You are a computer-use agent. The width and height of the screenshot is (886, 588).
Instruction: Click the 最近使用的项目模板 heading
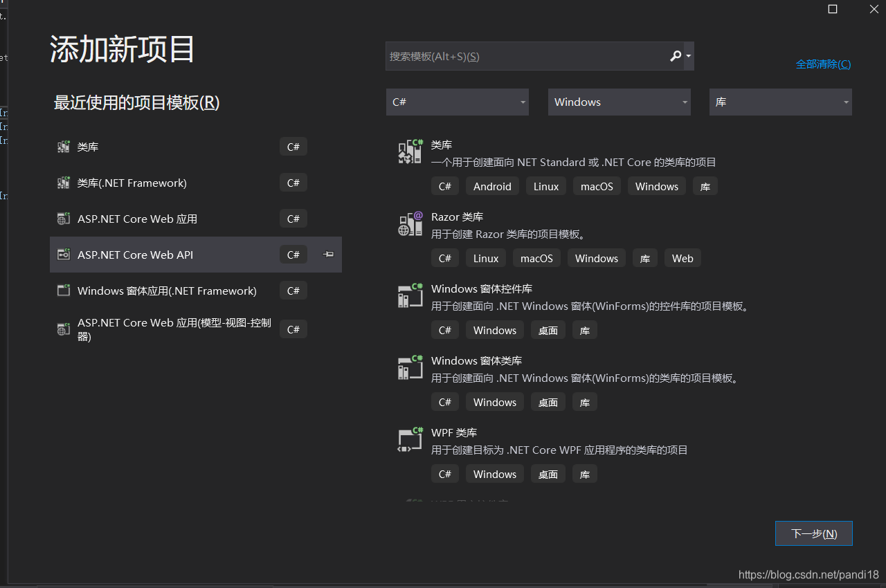coord(136,103)
